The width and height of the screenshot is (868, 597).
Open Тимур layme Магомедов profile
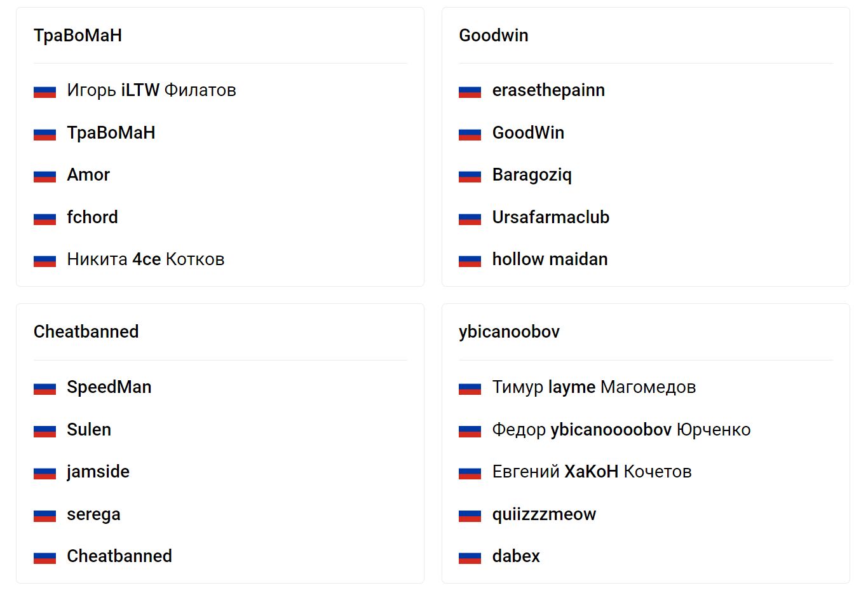593,387
